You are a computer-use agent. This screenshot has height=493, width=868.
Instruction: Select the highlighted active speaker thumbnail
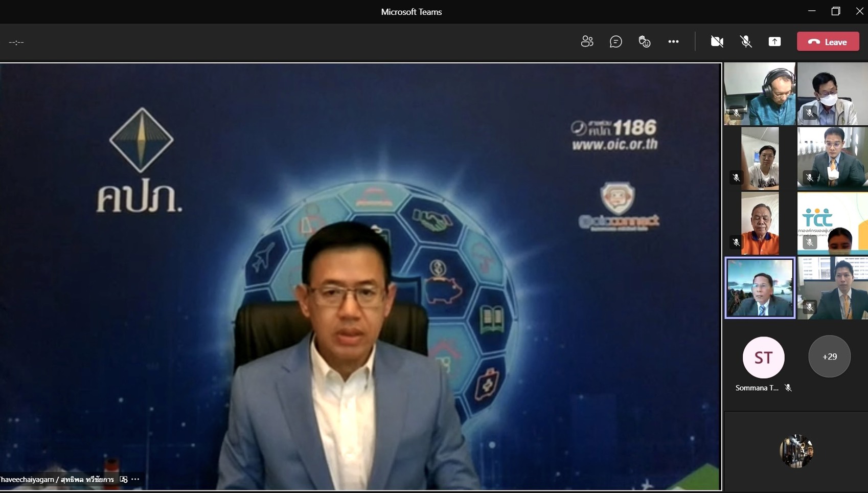[760, 288]
